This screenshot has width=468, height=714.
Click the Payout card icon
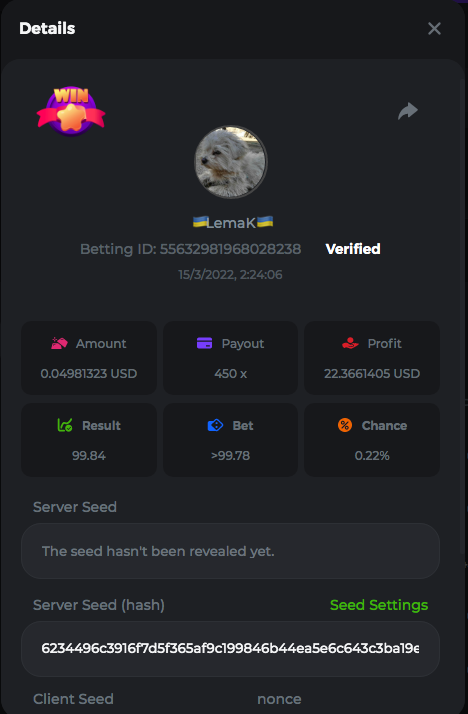[x=204, y=343]
